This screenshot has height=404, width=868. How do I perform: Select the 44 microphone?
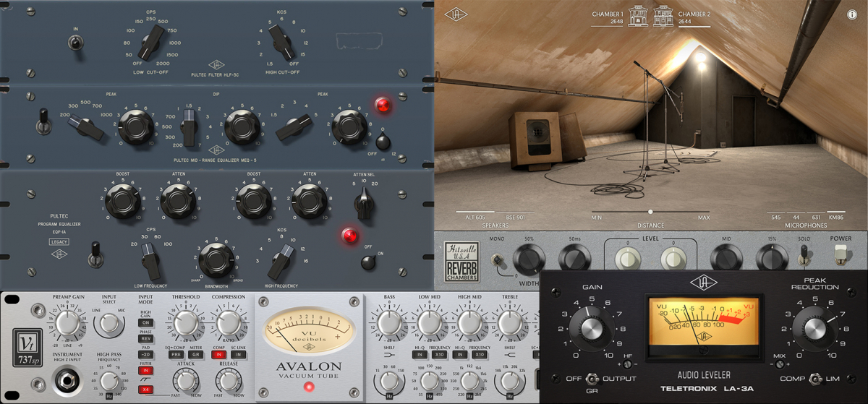click(x=796, y=217)
